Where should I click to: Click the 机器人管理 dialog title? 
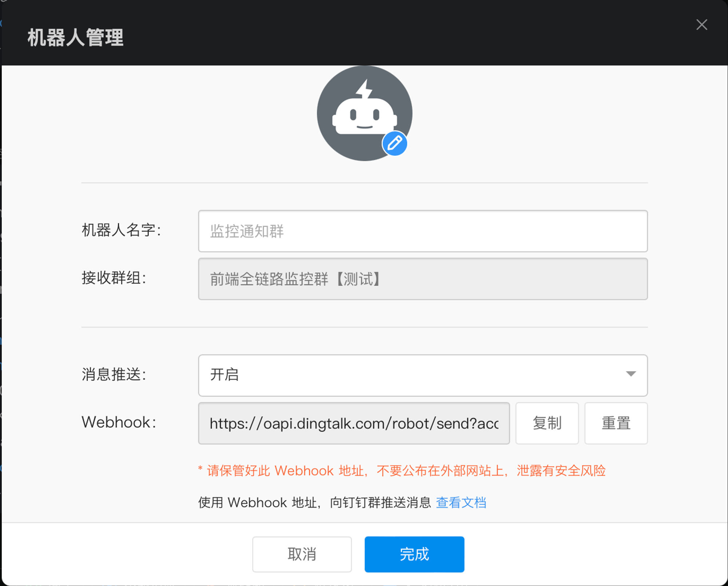[75, 38]
